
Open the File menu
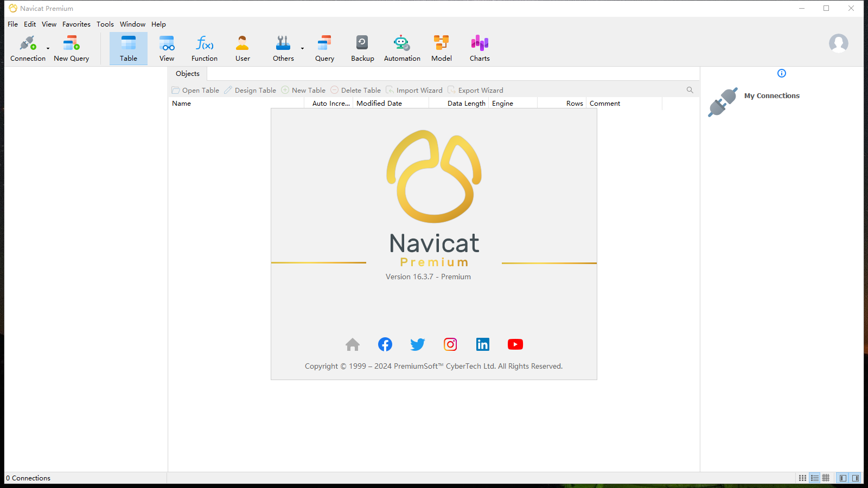pos(12,24)
